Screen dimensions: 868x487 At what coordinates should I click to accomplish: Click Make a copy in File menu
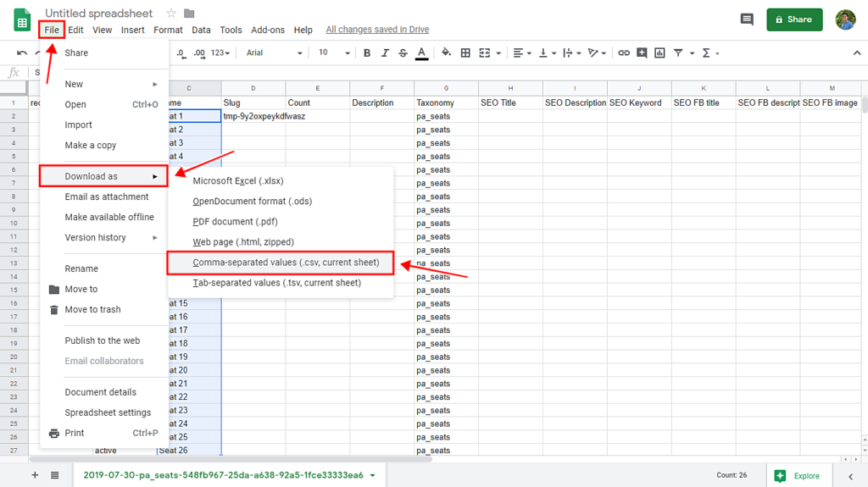(91, 145)
